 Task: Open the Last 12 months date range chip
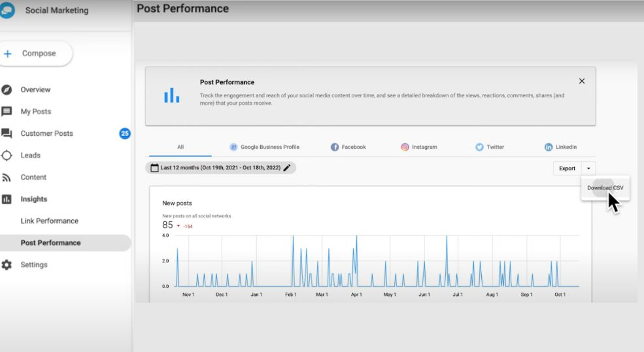[x=220, y=168]
